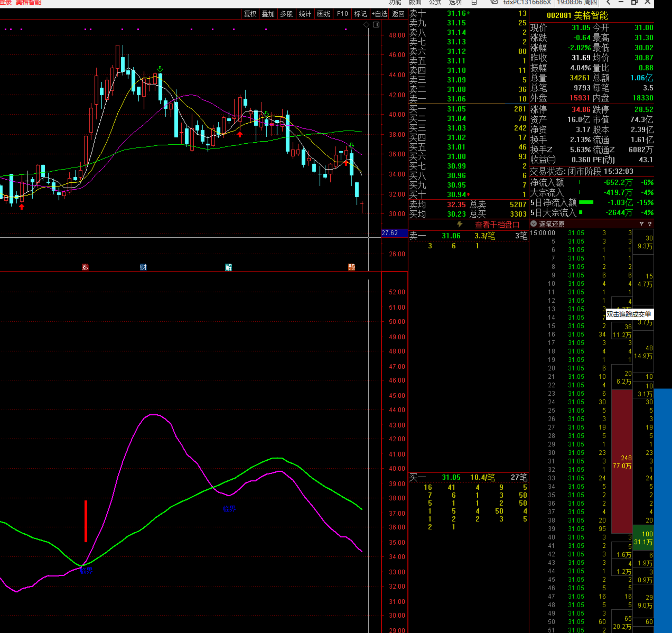Activate the 画线 drawing tool
672x633 pixels.
coord(323,14)
